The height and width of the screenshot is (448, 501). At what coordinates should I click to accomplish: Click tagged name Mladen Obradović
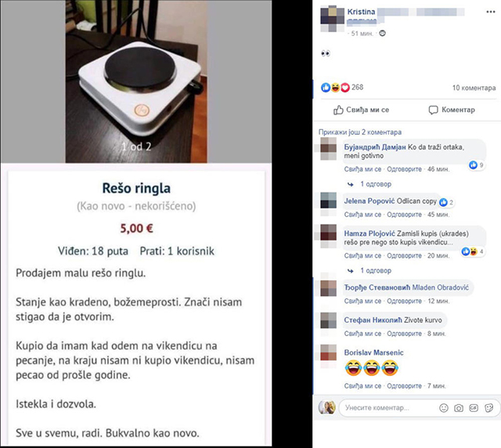pyautogui.click(x=440, y=287)
